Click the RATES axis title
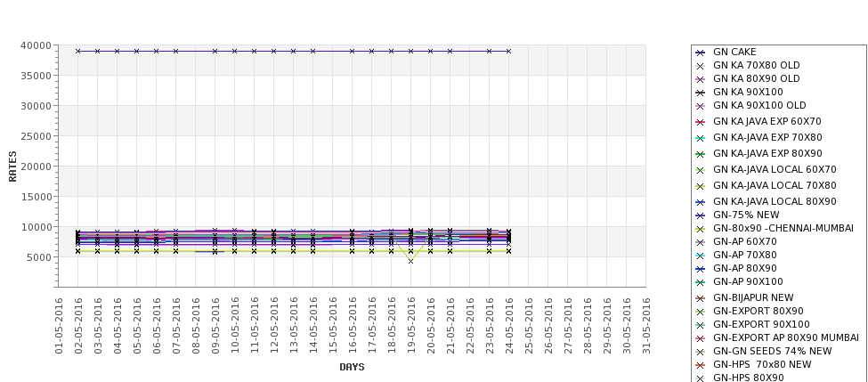 click(x=12, y=167)
